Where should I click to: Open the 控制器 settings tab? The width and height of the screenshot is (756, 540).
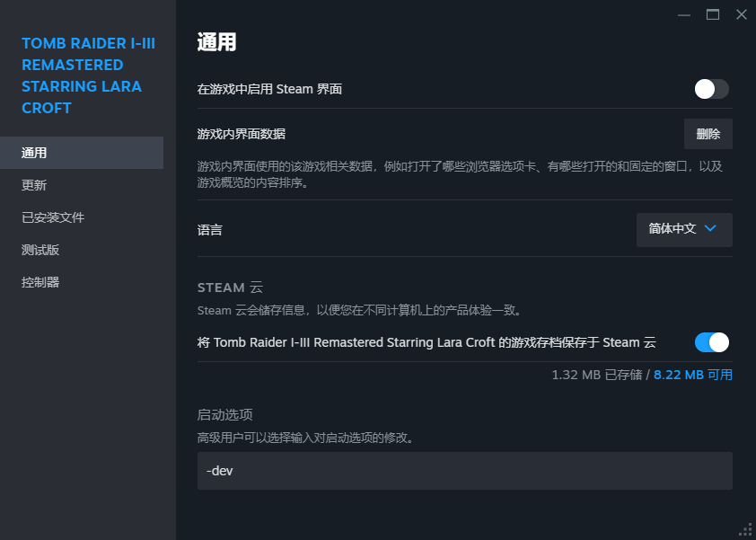point(40,282)
